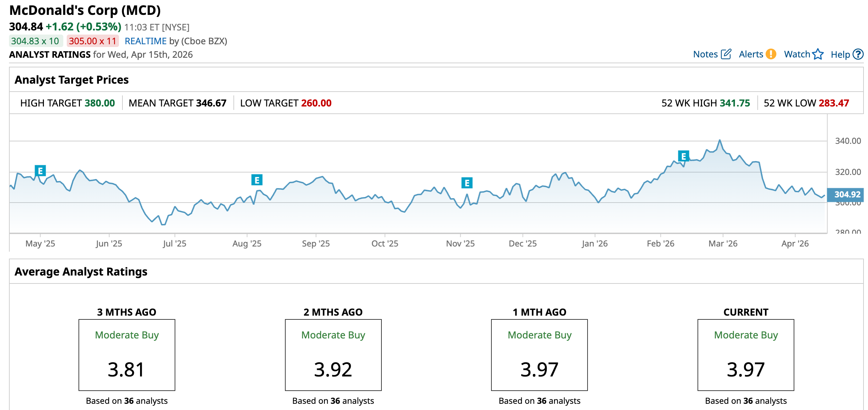The height and width of the screenshot is (410, 868).
Task: Click the Aug '25 earnings E marker
Action: point(257,180)
